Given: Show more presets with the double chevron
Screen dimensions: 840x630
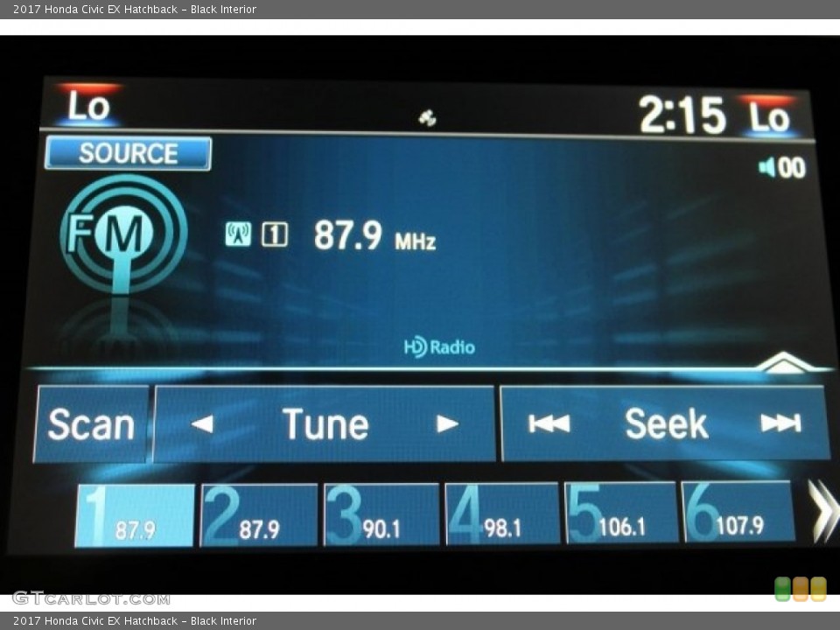Looking at the screenshot, I should point(822,511).
